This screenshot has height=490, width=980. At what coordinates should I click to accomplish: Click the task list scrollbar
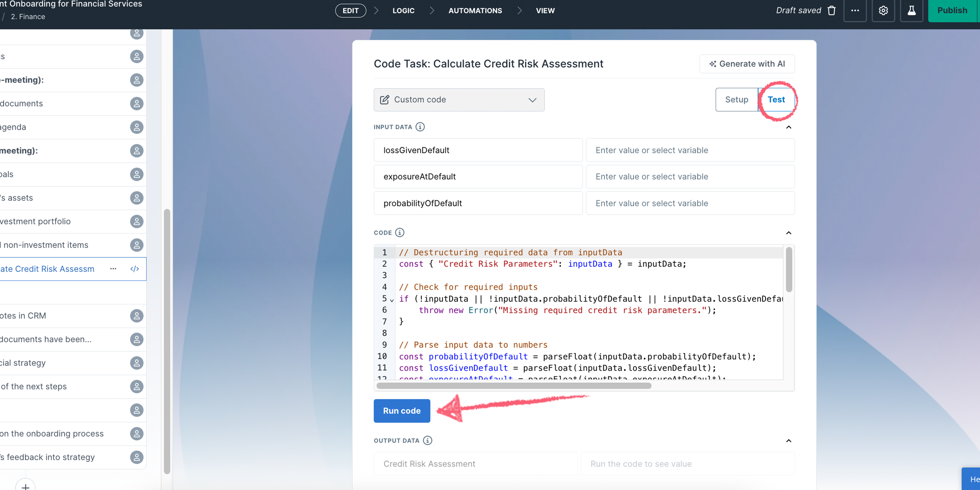pyautogui.click(x=167, y=341)
